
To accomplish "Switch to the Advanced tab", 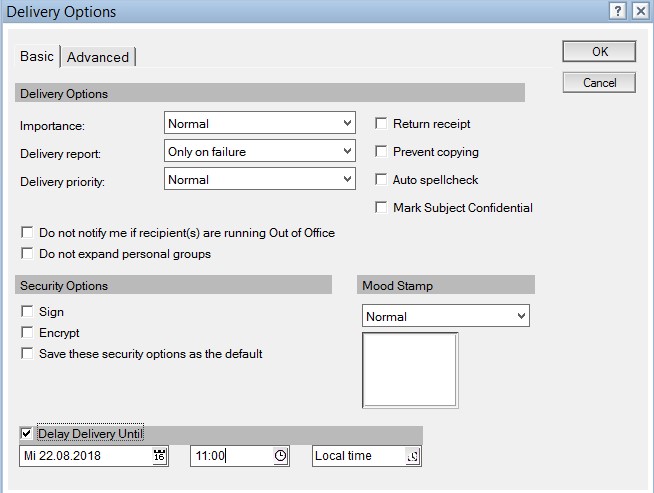I will (x=98, y=57).
